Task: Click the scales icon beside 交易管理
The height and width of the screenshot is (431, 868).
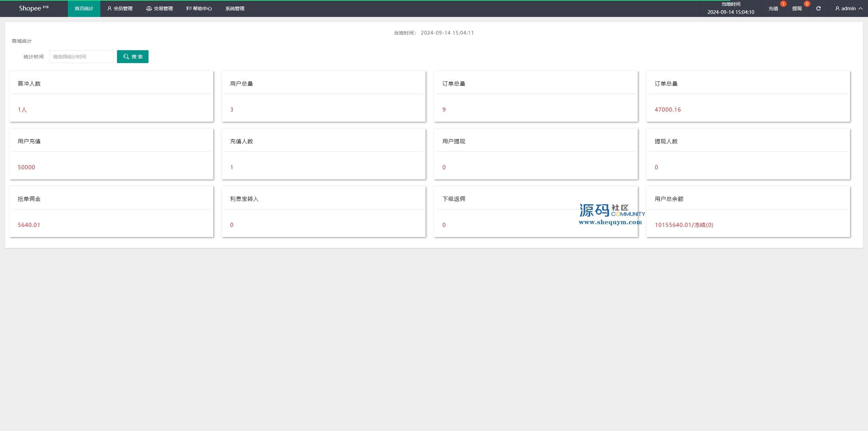Action: (x=149, y=8)
